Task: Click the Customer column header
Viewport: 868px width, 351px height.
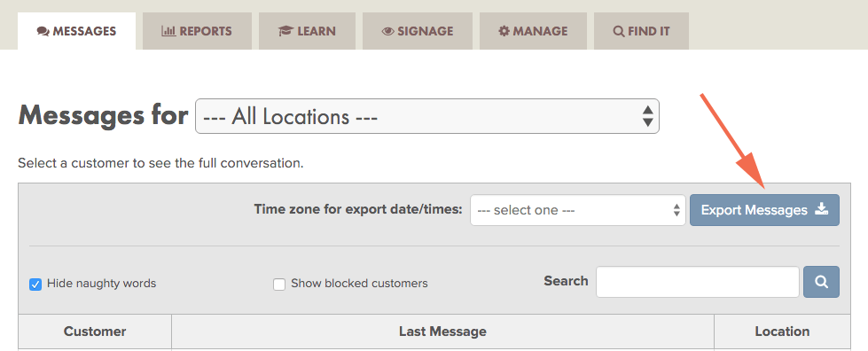Action: point(95,331)
